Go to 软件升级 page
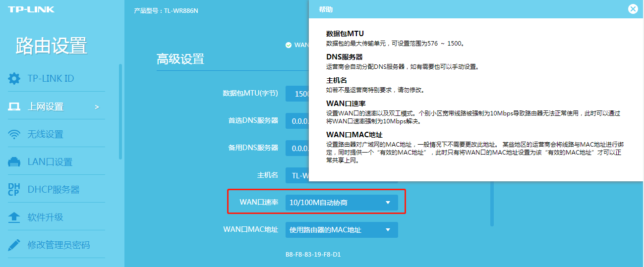Image resolution: width=644 pixels, height=267 pixels. (x=45, y=217)
